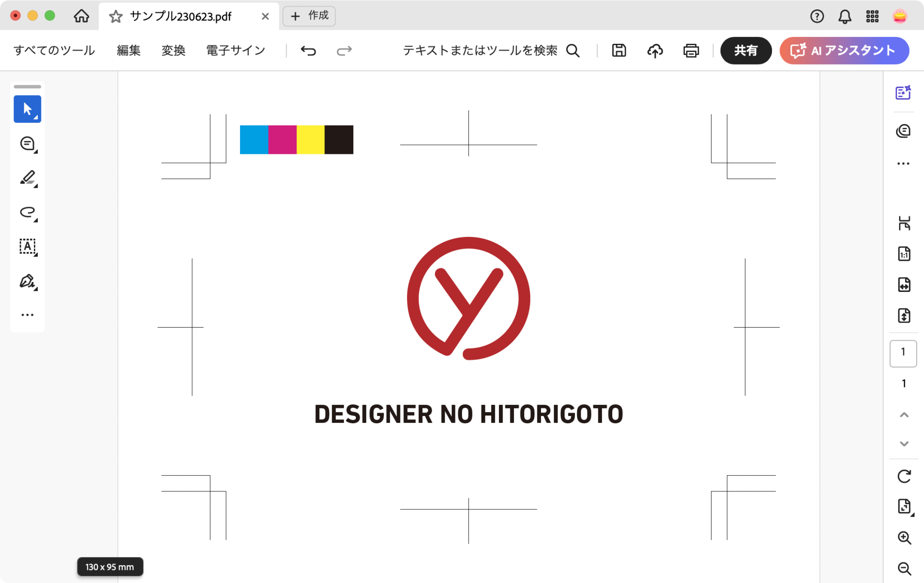This screenshot has width=924, height=583.
Task: Click the page number input box
Action: [903, 353]
